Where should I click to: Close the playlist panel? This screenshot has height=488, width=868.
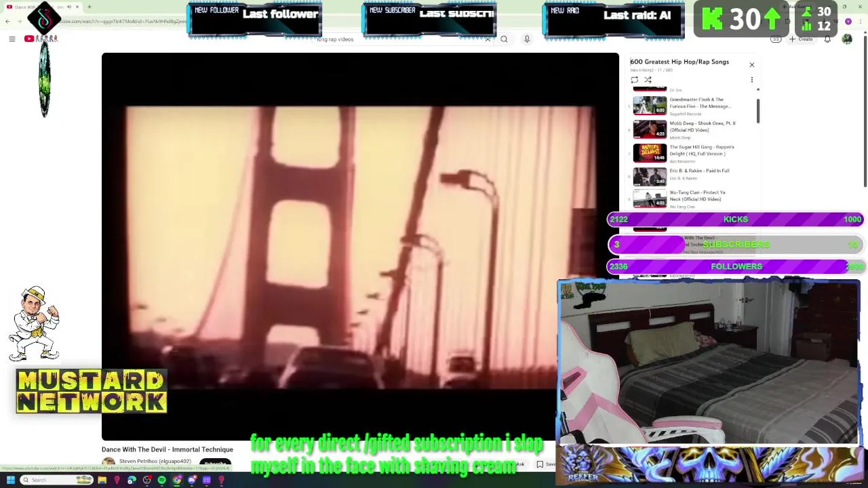coord(751,65)
